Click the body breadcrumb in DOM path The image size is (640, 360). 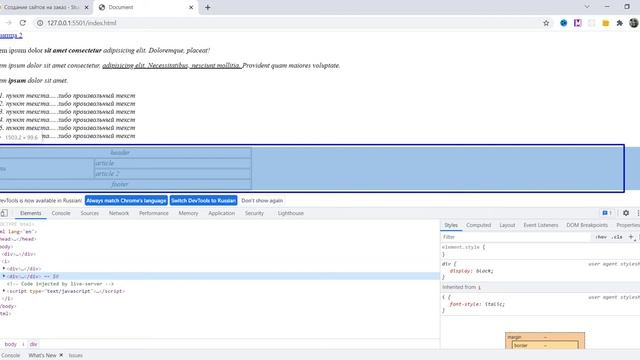(11, 344)
